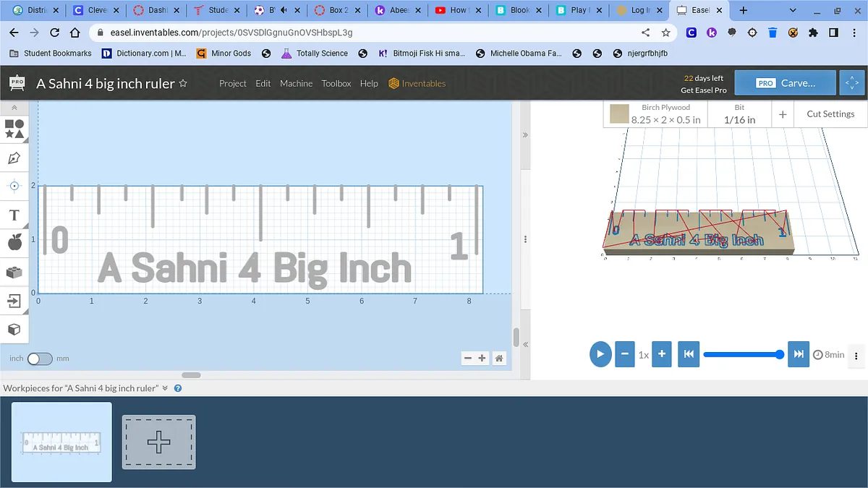
Task: Add a new workpiece with plus thumbnail
Action: click(x=158, y=442)
